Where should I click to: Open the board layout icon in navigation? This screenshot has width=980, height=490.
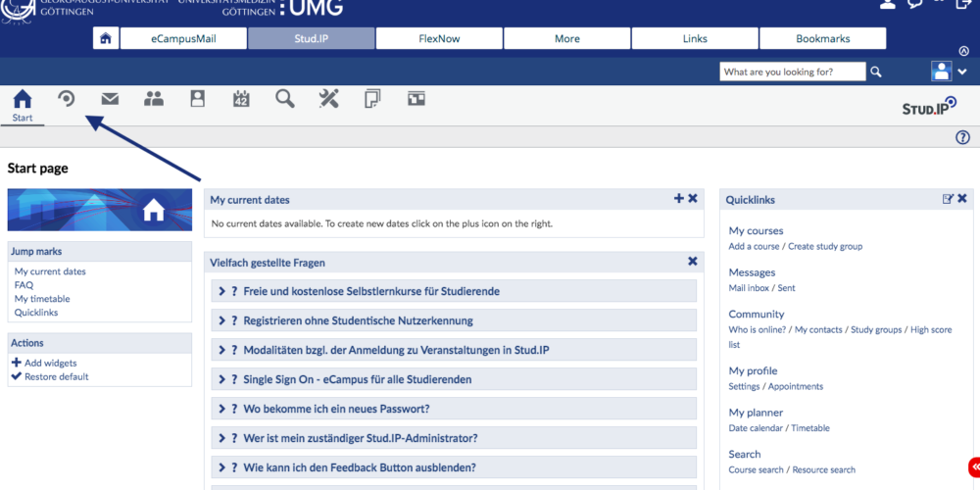tap(416, 99)
